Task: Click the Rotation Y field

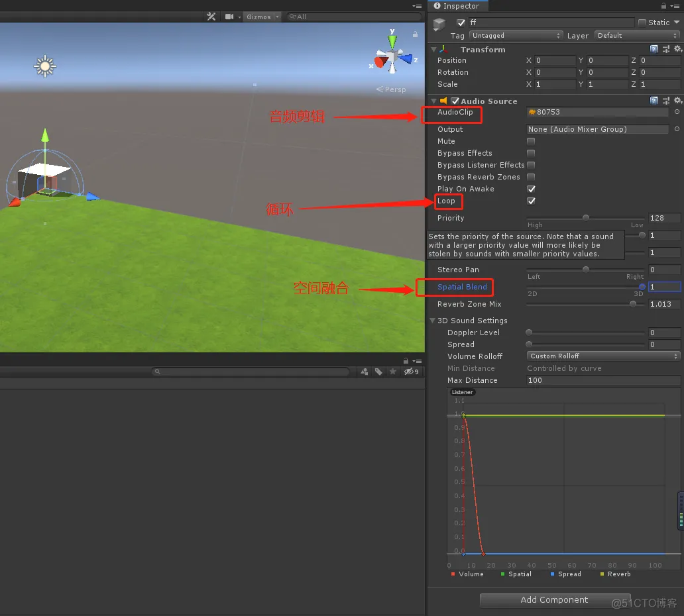Action: pyautogui.click(x=607, y=72)
